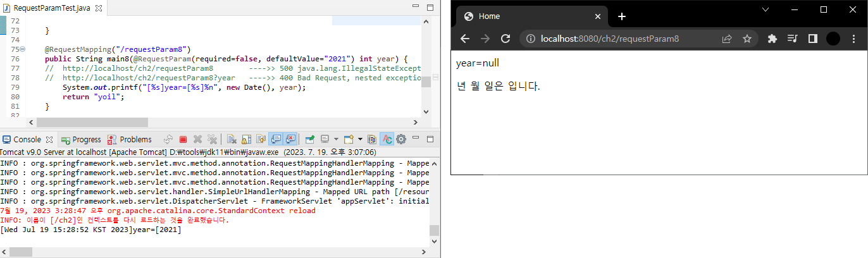Image resolution: width=868 pixels, height=258 pixels.
Task: Click the 'year=null' text in the web page
Action: pyautogui.click(x=478, y=63)
